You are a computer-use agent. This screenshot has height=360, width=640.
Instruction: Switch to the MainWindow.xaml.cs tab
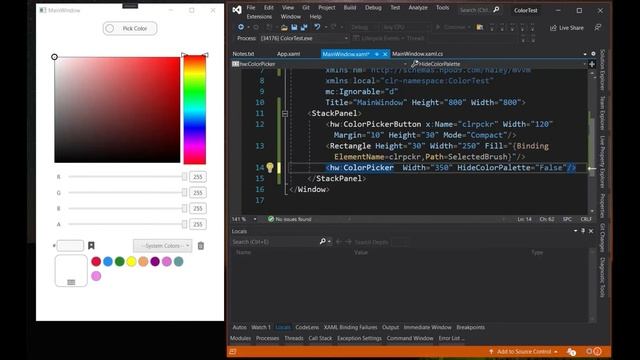pos(418,54)
